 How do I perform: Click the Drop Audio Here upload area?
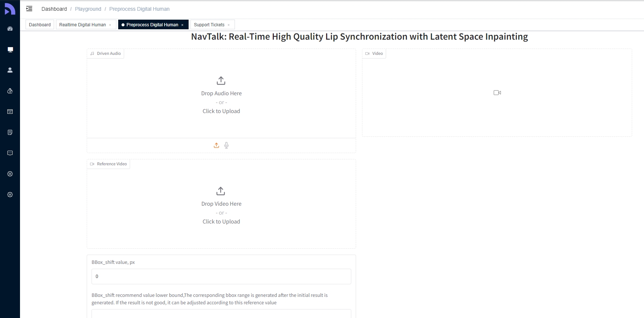(x=221, y=96)
